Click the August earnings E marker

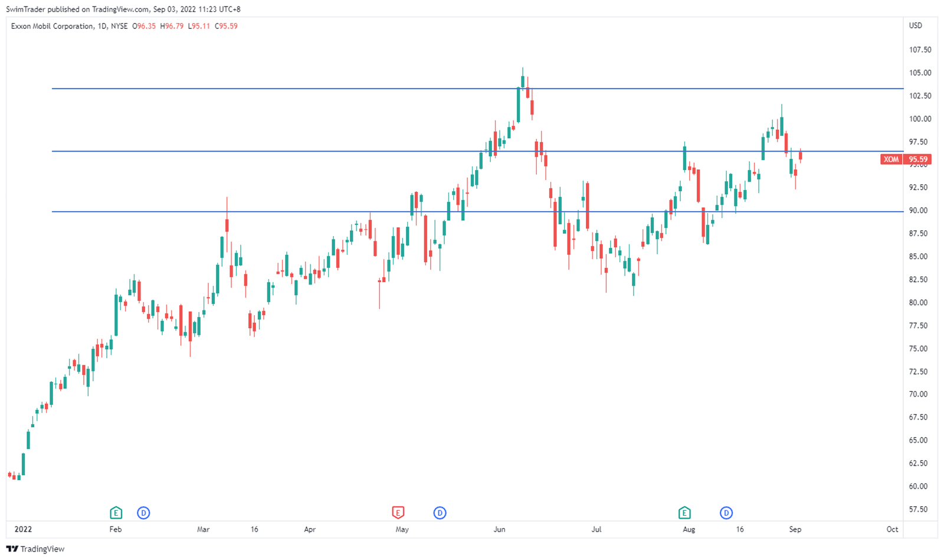684,513
